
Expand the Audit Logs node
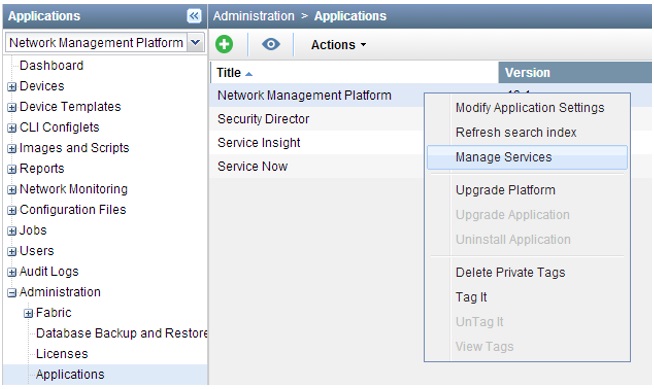point(12,272)
